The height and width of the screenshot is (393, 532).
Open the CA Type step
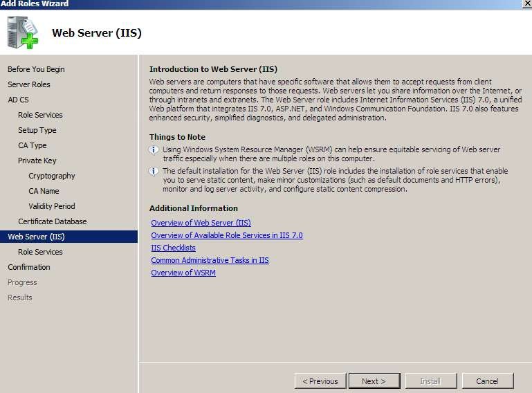point(33,145)
